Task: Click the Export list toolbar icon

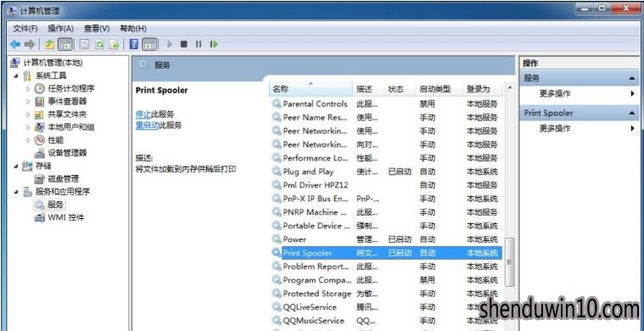Action: [x=114, y=44]
